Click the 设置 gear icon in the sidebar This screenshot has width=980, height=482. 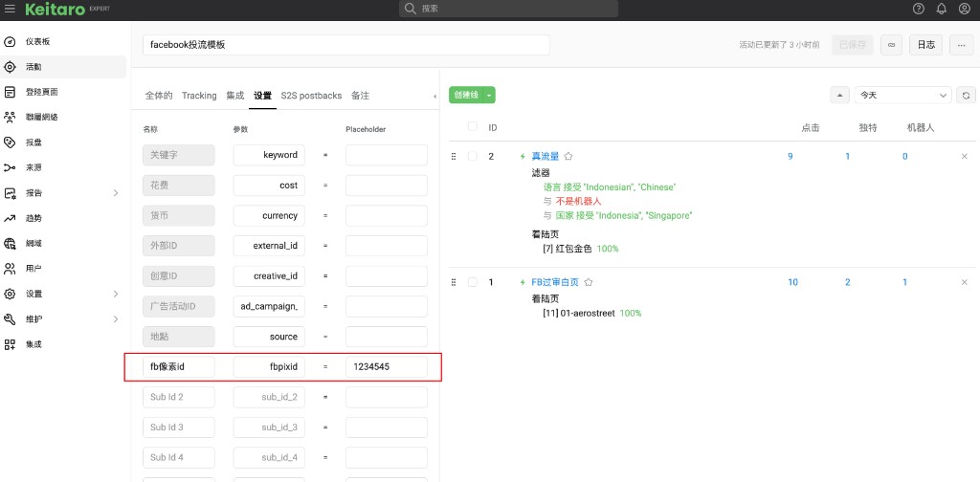pyautogui.click(x=10, y=294)
